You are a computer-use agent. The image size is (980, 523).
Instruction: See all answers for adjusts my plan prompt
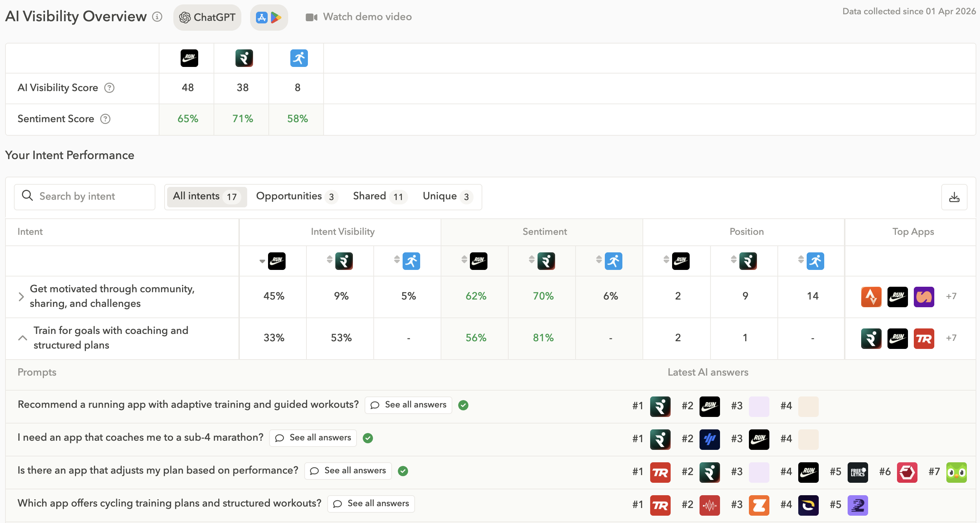pyautogui.click(x=348, y=471)
